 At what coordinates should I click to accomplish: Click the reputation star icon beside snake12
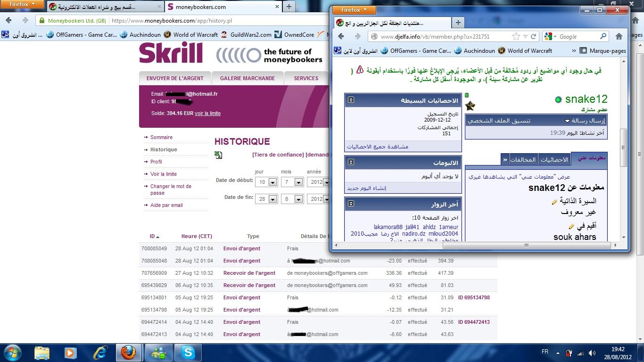tap(470, 106)
